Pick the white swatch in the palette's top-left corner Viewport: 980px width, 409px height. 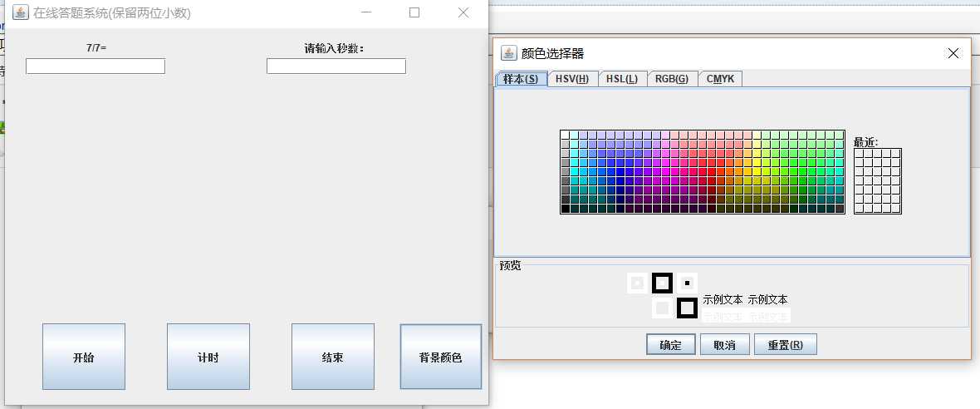pyautogui.click(x=565, y=135)
